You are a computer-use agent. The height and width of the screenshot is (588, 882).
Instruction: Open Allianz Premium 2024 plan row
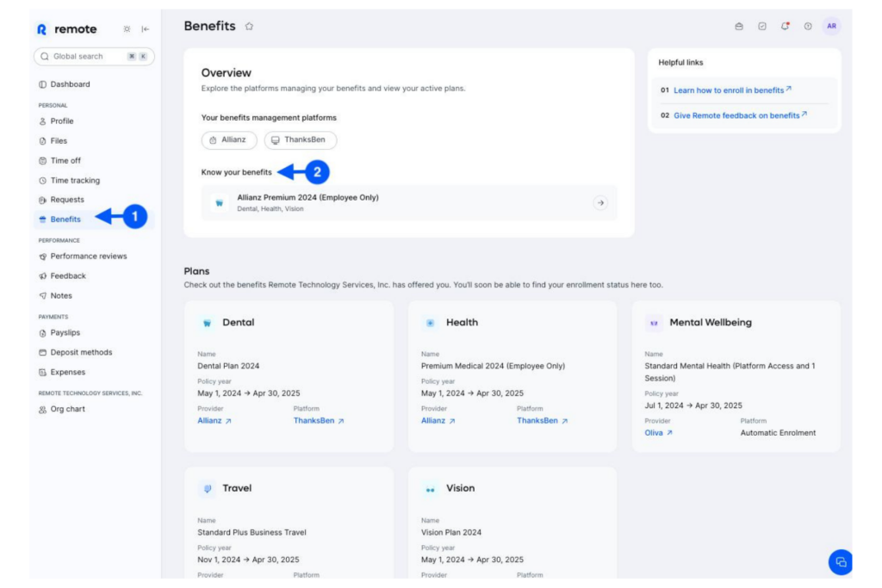coord(409,203)
